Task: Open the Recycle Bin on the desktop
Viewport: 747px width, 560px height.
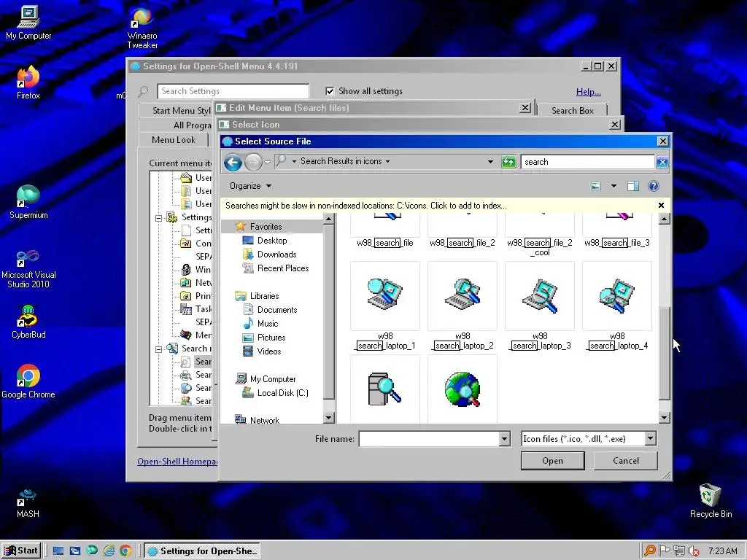Action: click(711, 501)
